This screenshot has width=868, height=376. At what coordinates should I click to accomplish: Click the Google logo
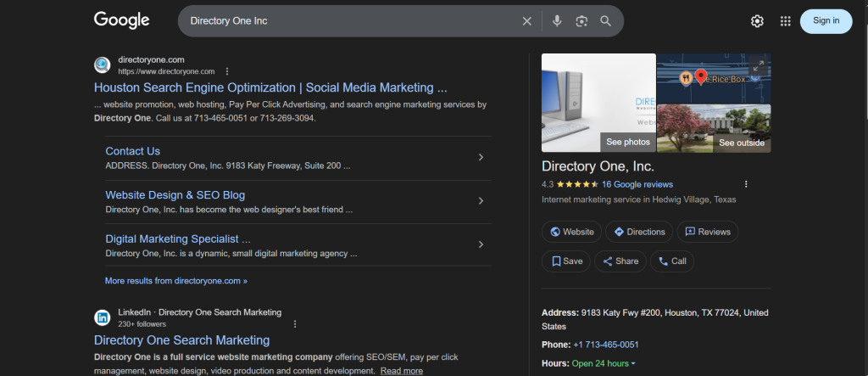click(x=121, y=20)
